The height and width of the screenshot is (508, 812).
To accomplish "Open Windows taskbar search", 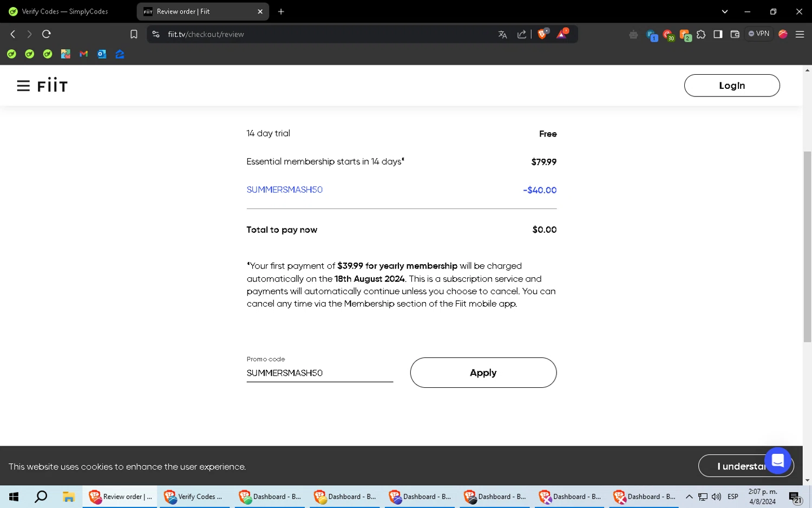I will (41, 497).
